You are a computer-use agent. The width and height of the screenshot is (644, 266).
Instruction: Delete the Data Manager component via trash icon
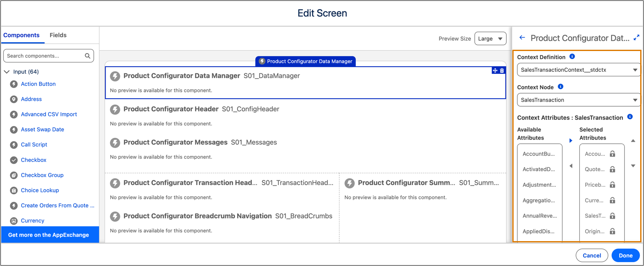coord(502,70)
